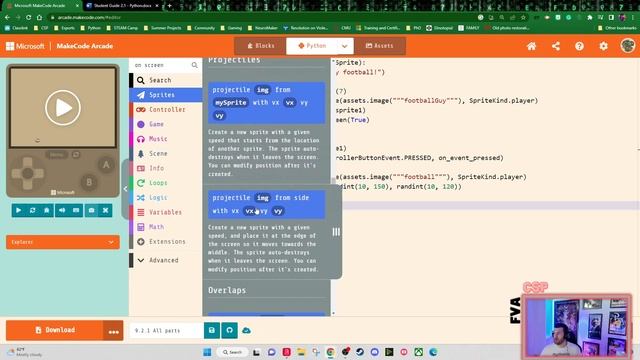This screenshot has width=640, height=360.
Task: Click the Windows taskbar Search box
Action: pos(232,352)
